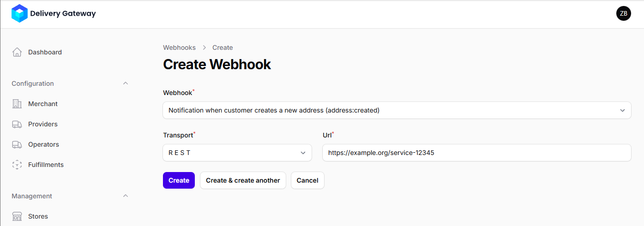644x226 pixels.
Task: Click the Operators truck icon
Action: pyautogui.click(x=17, y=144)
